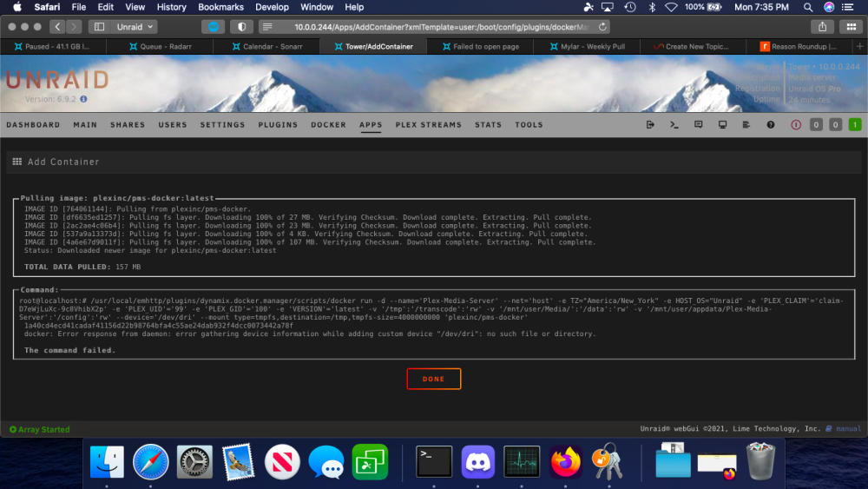Open the Safari File menu
This screenshot has height=489, width=868.
coord(79,7)
